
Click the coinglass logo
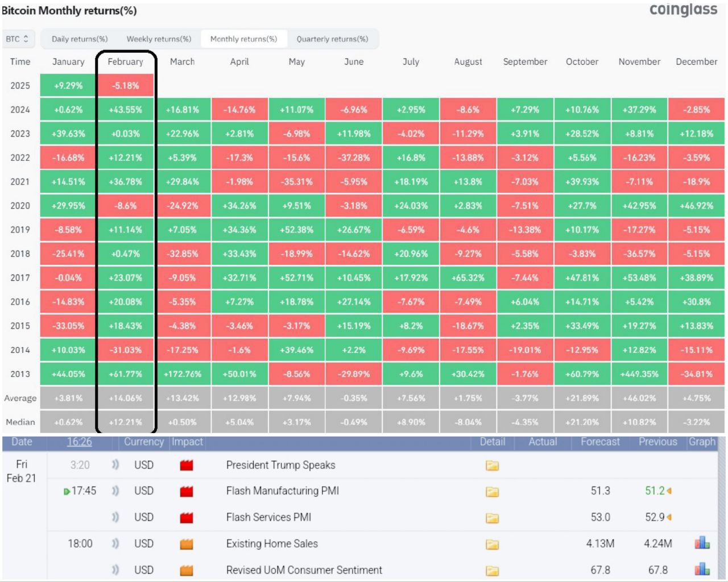click(683, 10)
